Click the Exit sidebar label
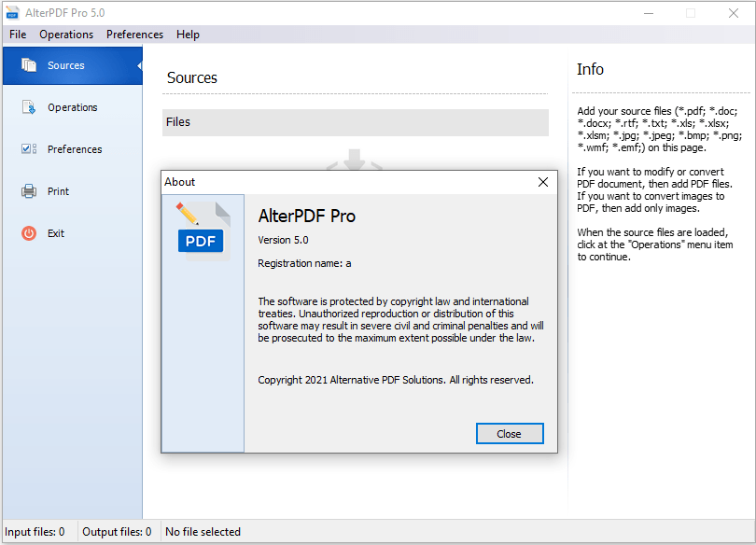This screenshot has width=756, height=545. 56,233
